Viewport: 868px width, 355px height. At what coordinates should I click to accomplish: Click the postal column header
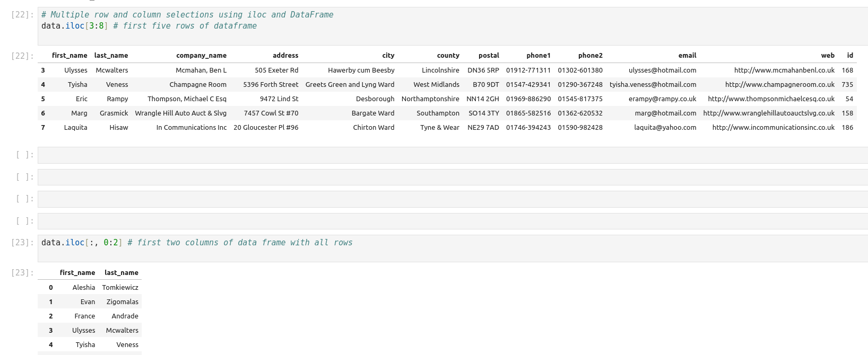[488, 56]
